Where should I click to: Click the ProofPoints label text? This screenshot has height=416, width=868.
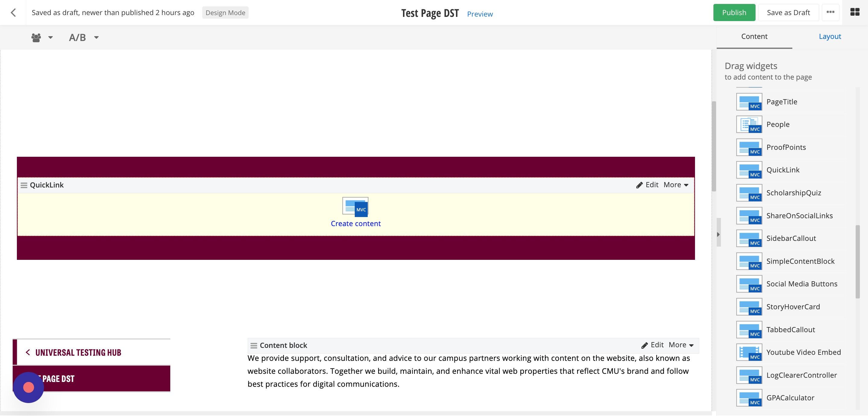786,147
